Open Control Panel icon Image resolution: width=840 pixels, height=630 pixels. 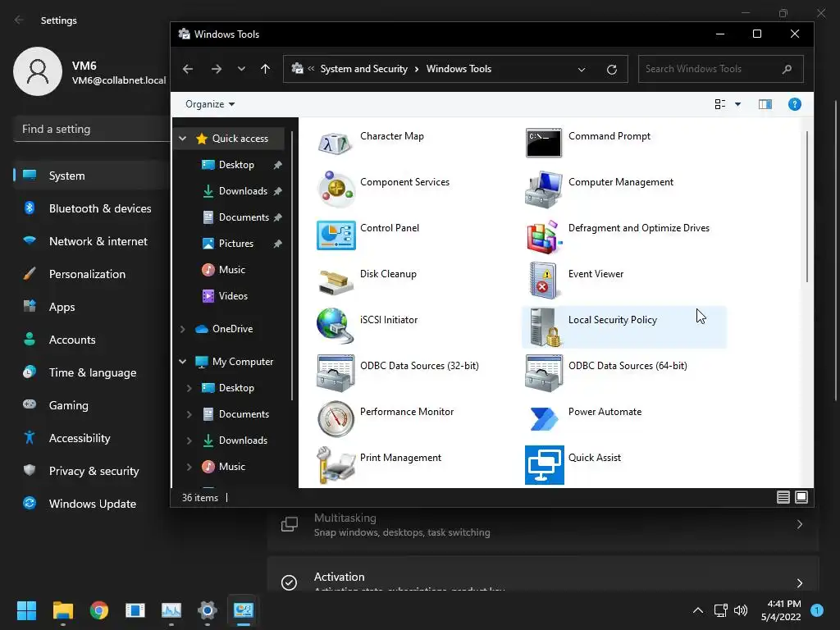(336, 235)
